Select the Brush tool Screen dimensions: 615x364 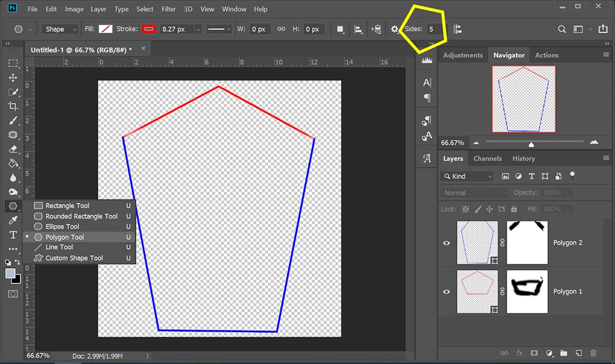click(13, 121)
